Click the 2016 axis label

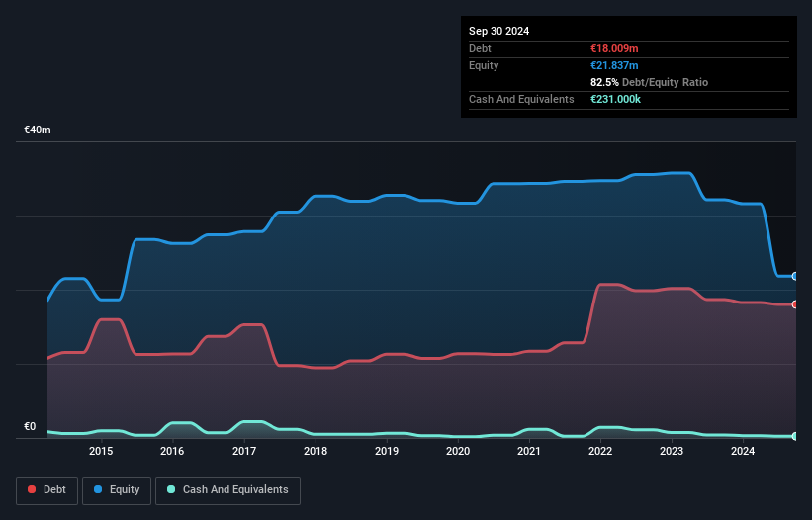tap(172, 451)
